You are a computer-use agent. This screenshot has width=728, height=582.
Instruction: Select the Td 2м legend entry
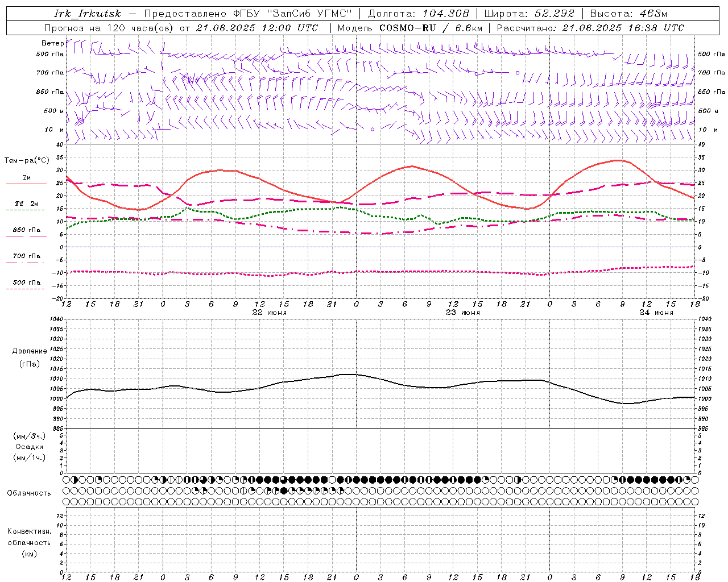[27, 203]
